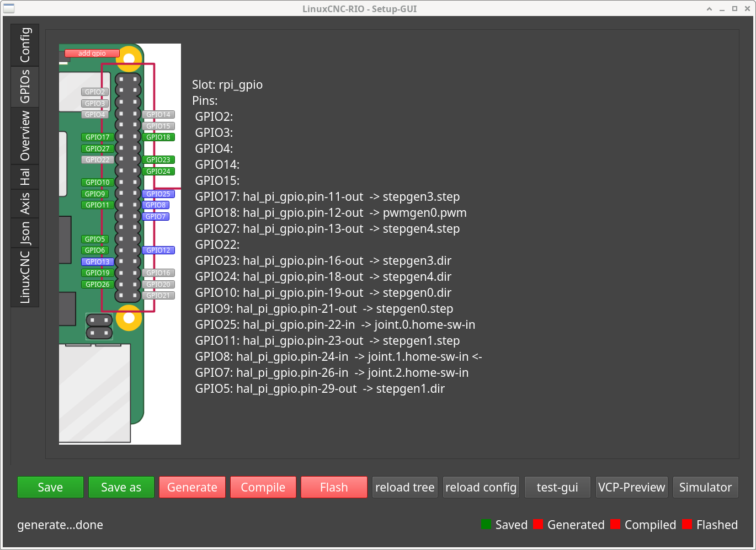Click the Save as button
The image size is (756, 550).
tap(121, 487)
